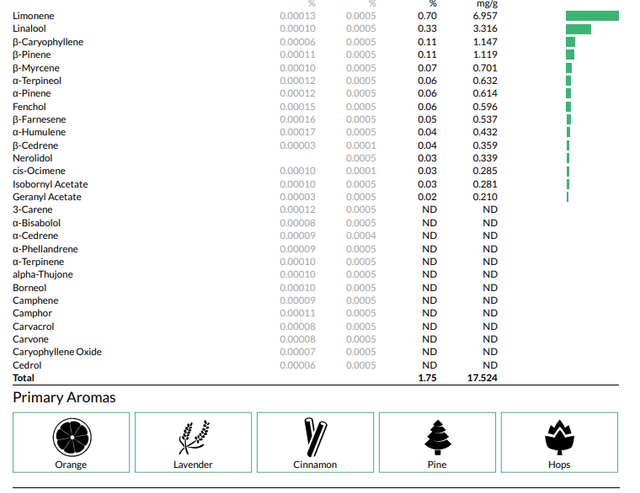640x493 pixels.
Task: Select the Limonene row label
Action: coord(33,16)
